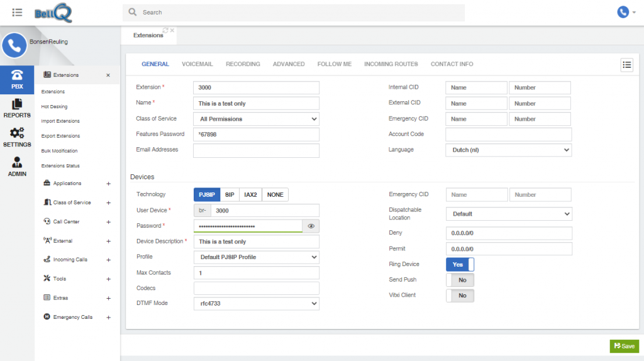Open the PBX section
Screen dimensions: 644x361
coord(17,80)
